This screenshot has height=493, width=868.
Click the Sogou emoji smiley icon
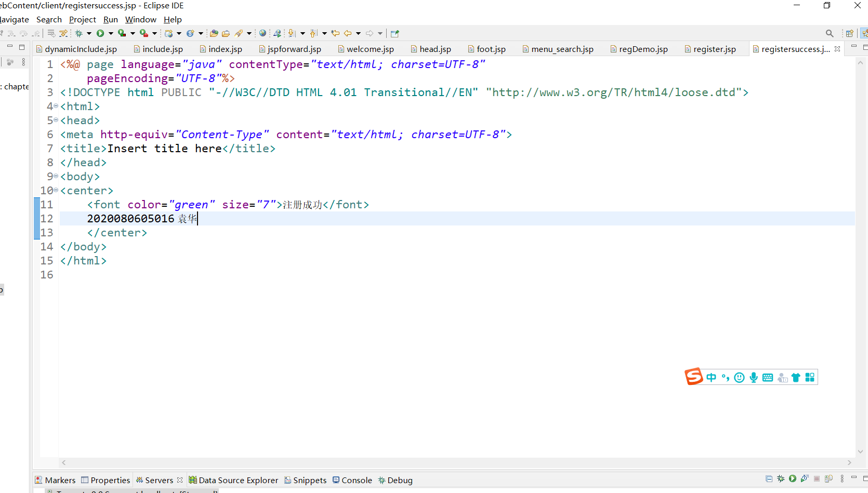[x=739, y=378]
